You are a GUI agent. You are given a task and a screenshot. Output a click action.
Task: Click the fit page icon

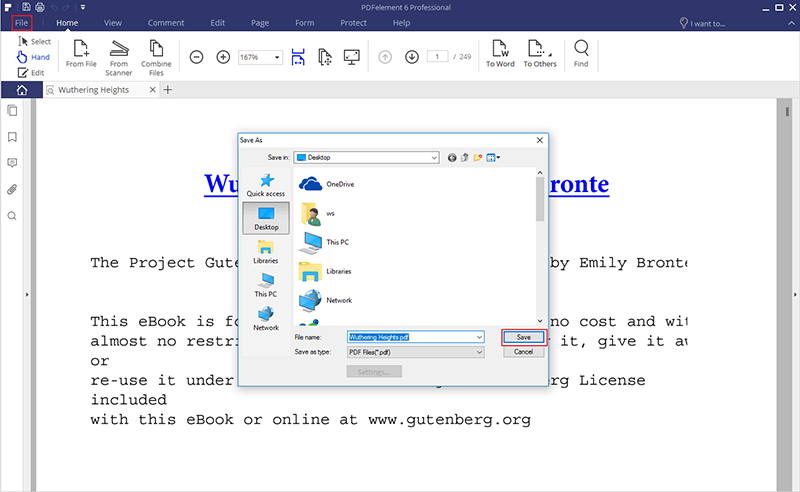click(x=324, y=57)
